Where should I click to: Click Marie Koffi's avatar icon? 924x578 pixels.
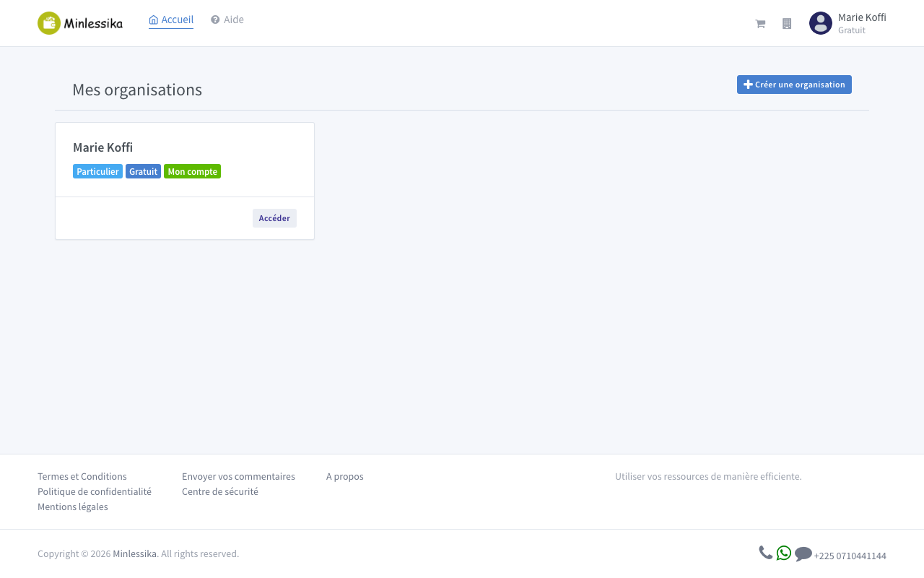pos(821,23)
